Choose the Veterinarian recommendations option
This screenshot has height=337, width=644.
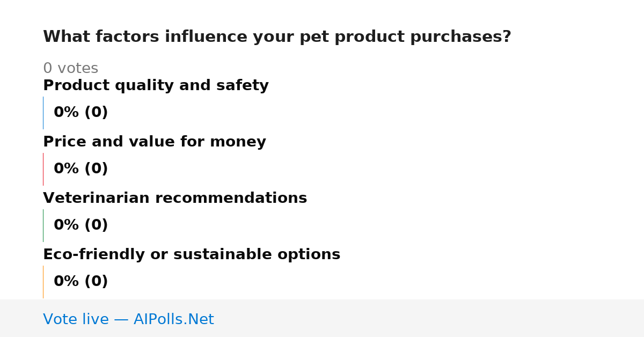[175, 198]
